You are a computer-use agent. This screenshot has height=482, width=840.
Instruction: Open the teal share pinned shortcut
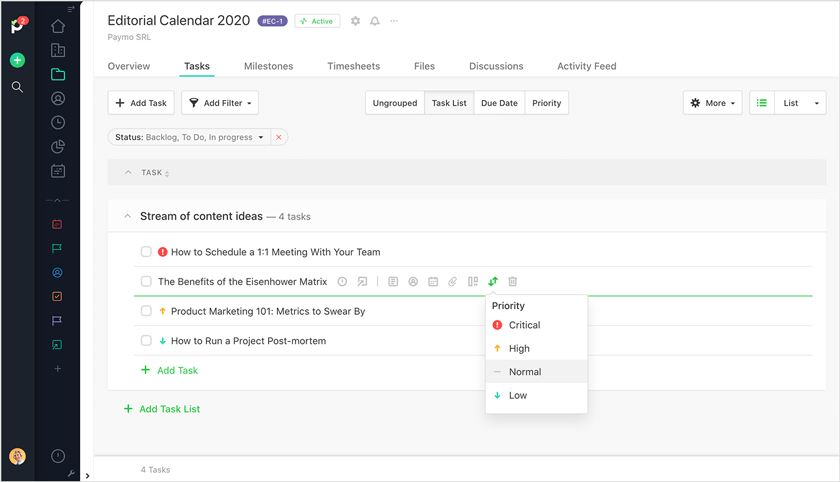[57, 344]
